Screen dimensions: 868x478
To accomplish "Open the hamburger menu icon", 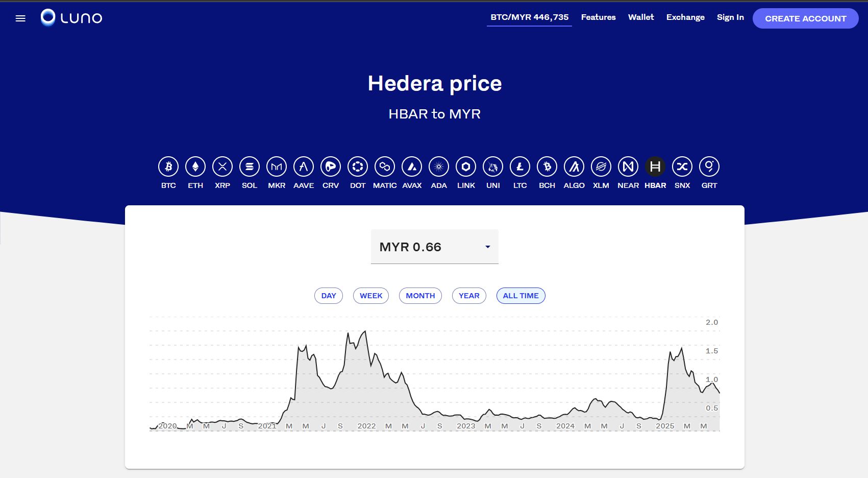I will point(20,18).
